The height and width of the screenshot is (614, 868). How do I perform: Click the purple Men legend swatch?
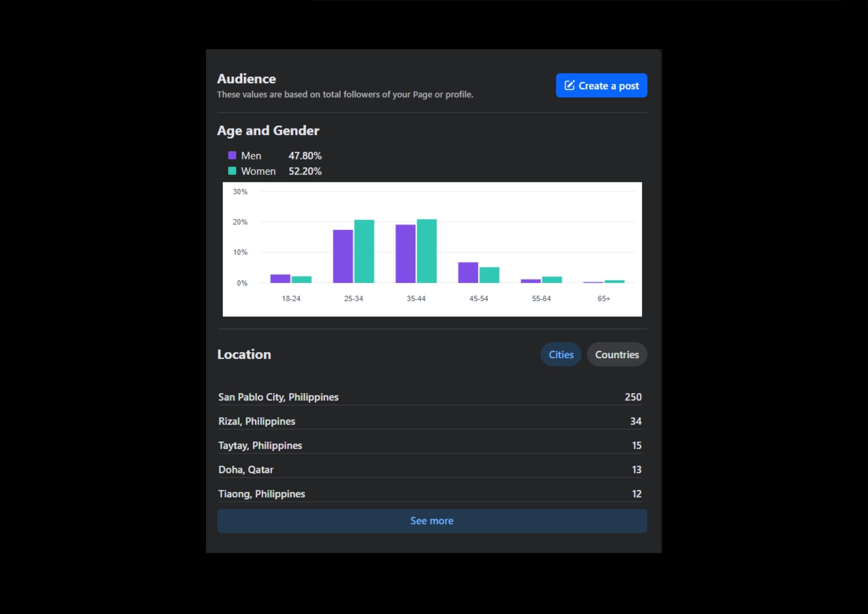tap(232, 156)
